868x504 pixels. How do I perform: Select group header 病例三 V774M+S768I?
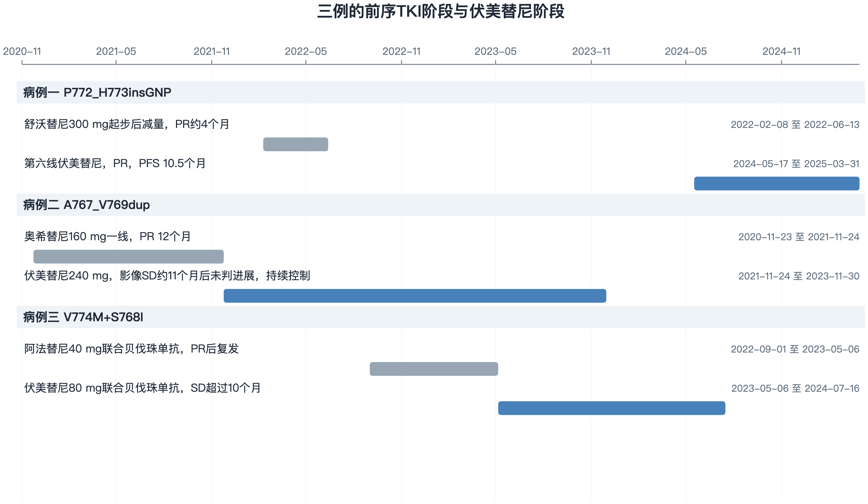click(x=440, y=317)
